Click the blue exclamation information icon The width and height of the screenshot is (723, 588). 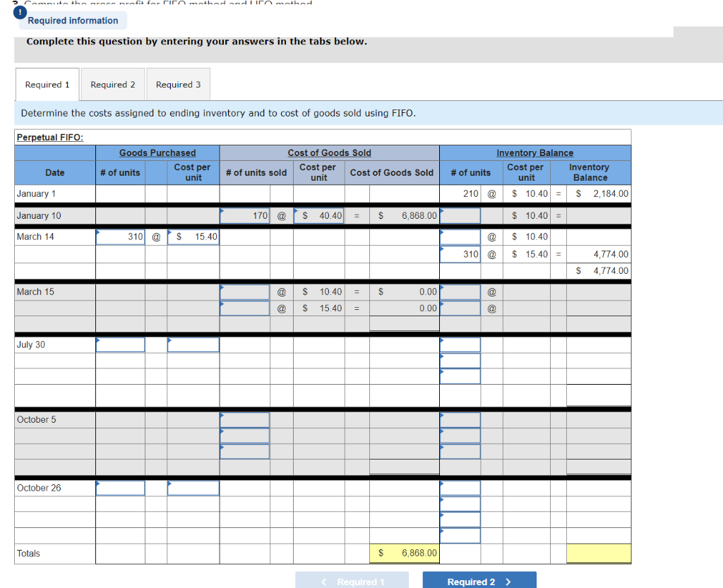(x=19, y=11)
